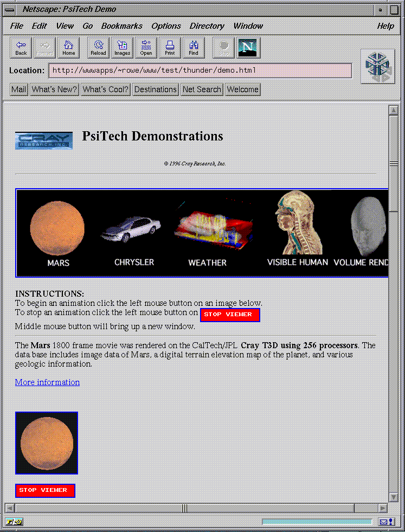Click the title bar maximize button
405x532 pixels.
point(394,10)
